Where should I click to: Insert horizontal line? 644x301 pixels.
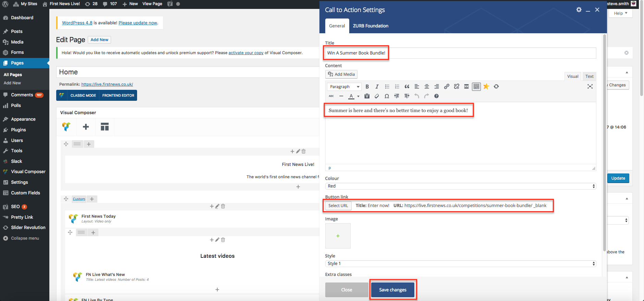pos(341,96)
